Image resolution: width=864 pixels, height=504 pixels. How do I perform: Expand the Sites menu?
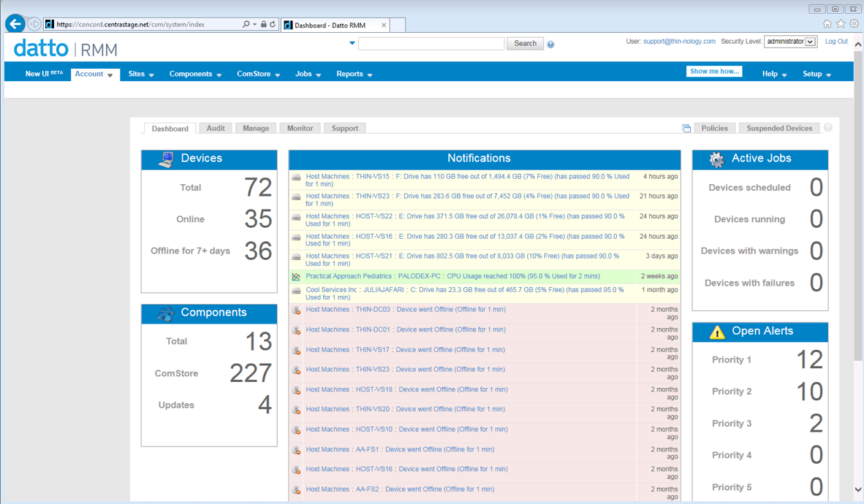[141, 74]
